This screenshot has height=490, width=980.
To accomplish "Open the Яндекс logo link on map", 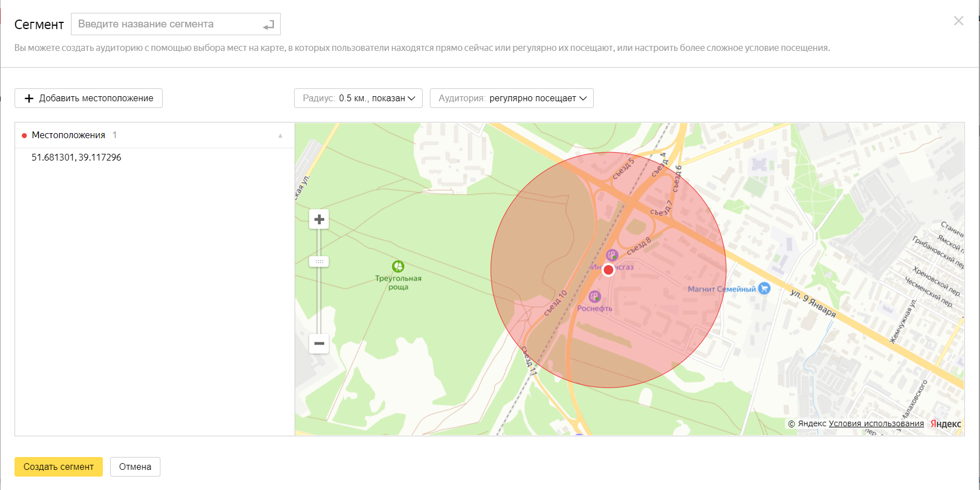I will point(946,423).
